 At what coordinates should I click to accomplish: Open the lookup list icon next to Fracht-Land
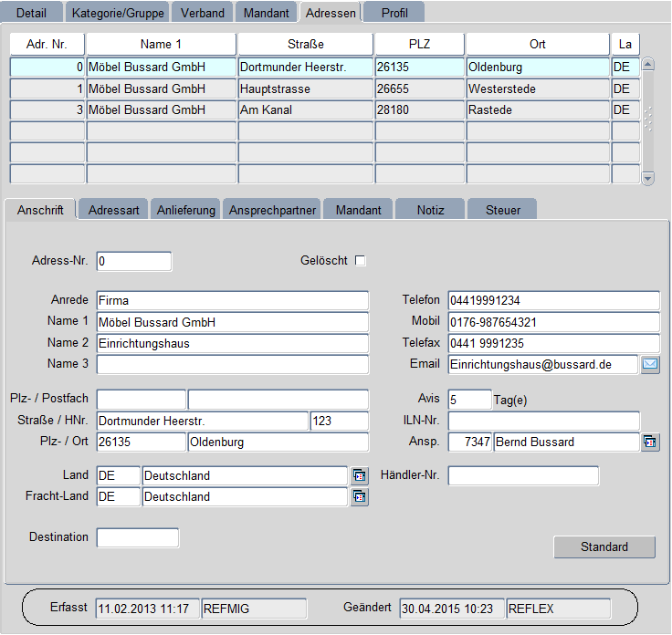[x=359, y=497]
